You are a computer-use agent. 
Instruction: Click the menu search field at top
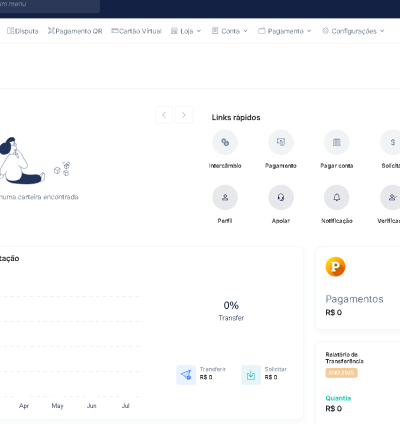point(49,5)
